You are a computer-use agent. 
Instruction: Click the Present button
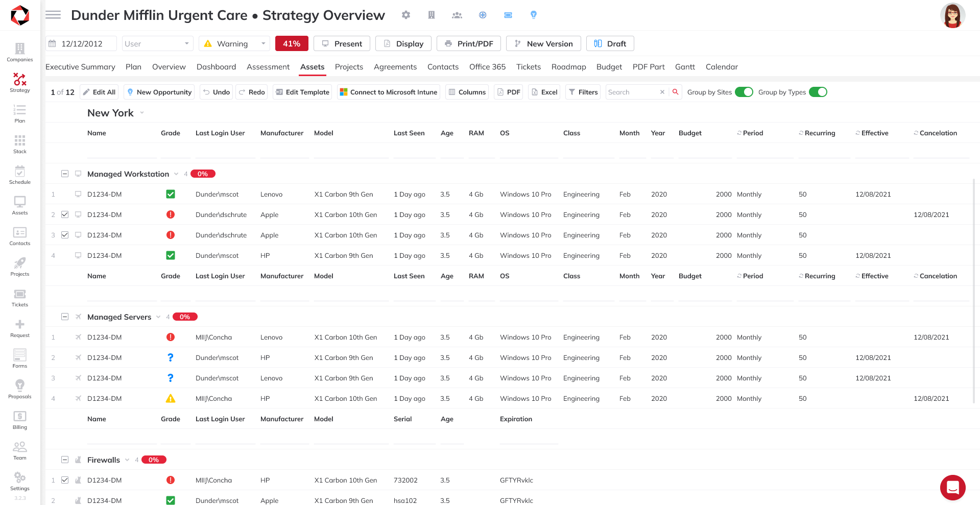[342, 43]
